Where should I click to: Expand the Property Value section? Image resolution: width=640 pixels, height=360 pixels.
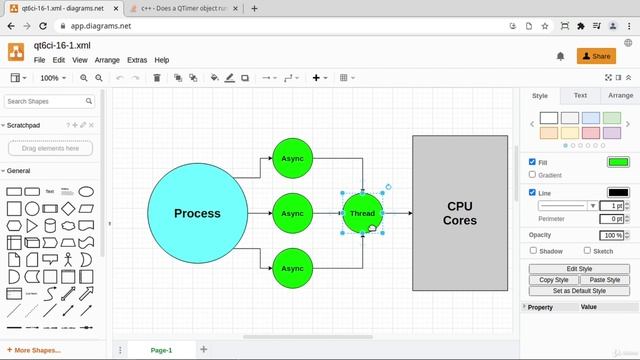coord(524,307)
